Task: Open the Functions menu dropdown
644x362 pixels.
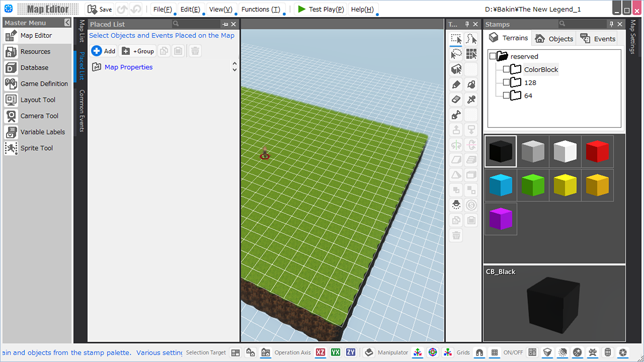Action: [261, 10]
